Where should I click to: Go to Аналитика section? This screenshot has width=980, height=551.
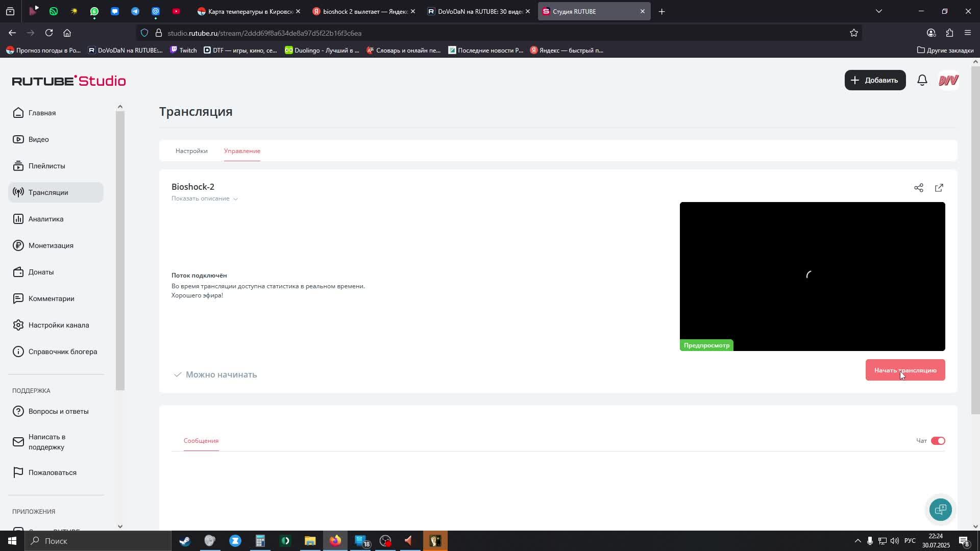point(45,219)
